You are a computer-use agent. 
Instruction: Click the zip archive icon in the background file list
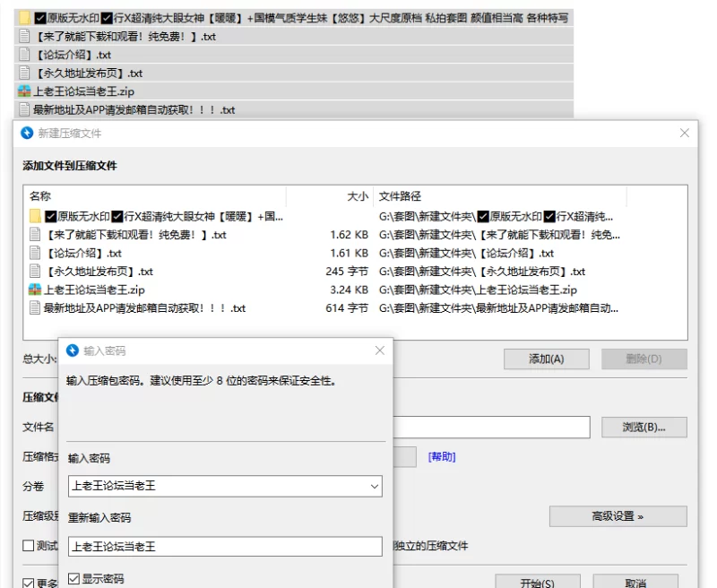24,91
